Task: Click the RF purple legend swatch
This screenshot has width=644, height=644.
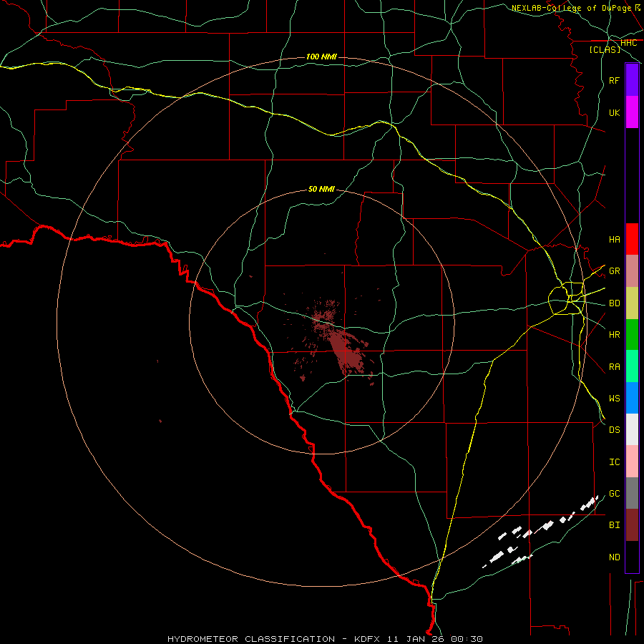Action: point(632,80)
